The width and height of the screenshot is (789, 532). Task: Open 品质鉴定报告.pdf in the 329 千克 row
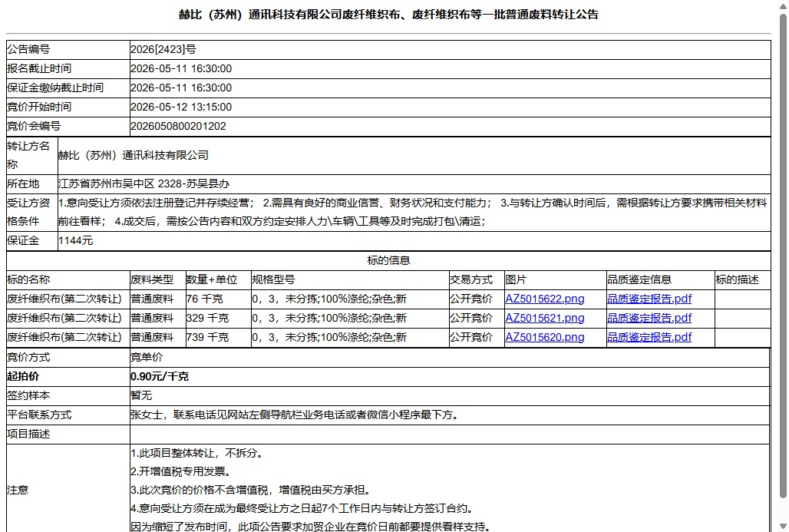pyautogui.click(x=649, y=318)
